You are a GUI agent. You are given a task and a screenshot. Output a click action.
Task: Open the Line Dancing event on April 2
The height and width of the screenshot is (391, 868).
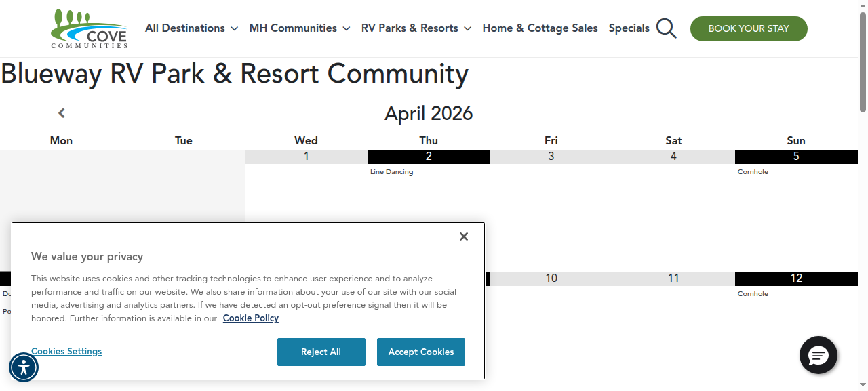coord(392,172)
